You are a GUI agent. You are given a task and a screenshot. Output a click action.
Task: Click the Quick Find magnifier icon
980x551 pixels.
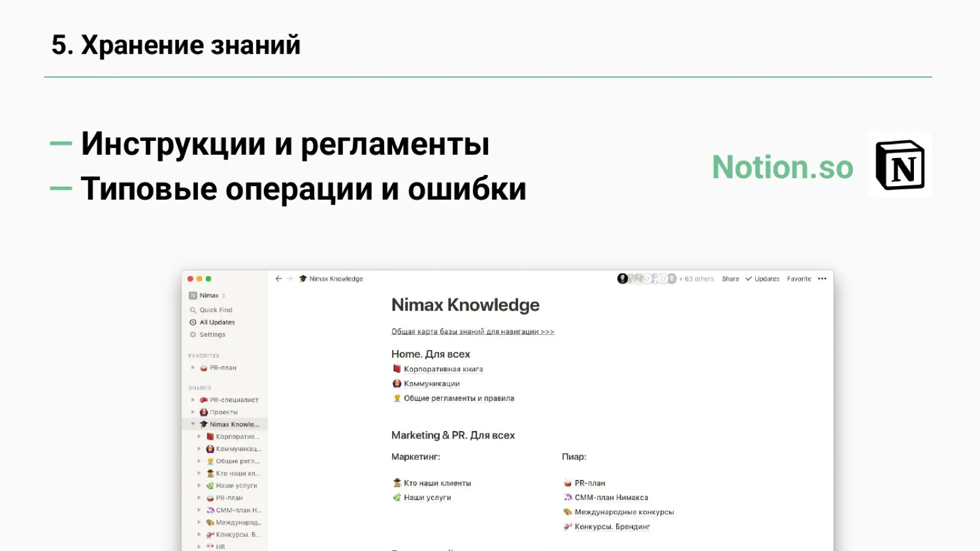coord(193,310)
